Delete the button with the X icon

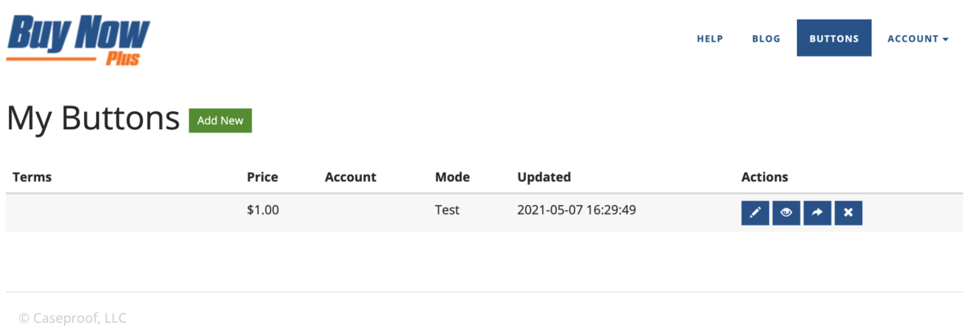coord(849,213)
